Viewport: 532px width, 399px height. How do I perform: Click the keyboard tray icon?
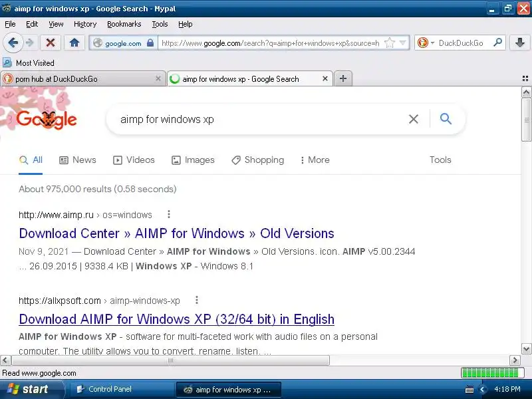(x=469, y=390)
